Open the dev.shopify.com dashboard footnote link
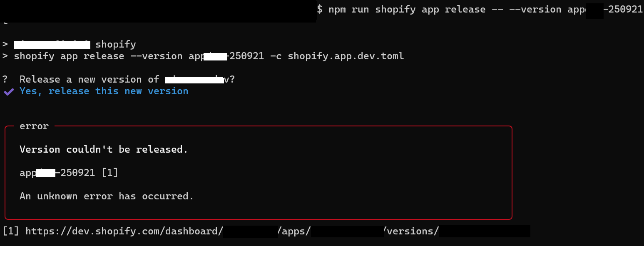Screen dimensions: 644x254 click(x=278, y=231)
